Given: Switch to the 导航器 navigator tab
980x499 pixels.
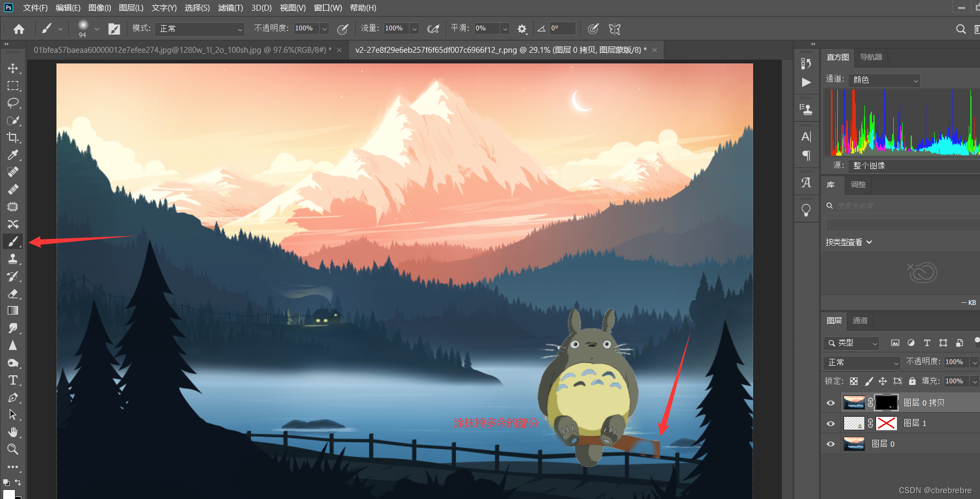Looking at the screenshot, I should point(871,57).
